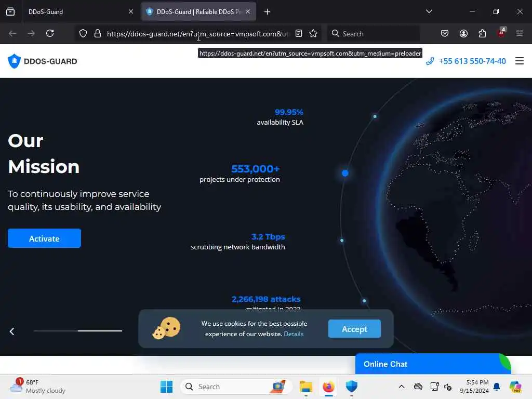This screenshot has width=532, height=399.
Task: Open the Online Chat widget
Action: pos(433,364)
